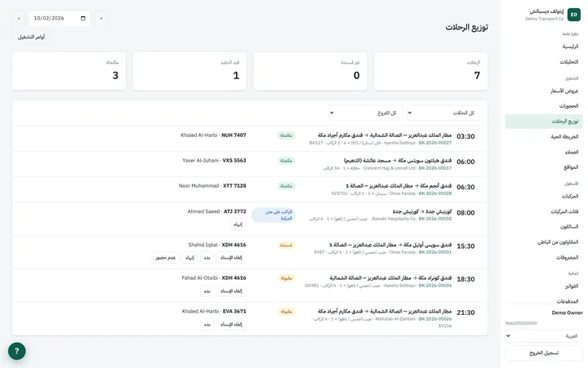Go to next day with right arrow
This screenshot has width=588, height=368.
click(x=101, y=19)
